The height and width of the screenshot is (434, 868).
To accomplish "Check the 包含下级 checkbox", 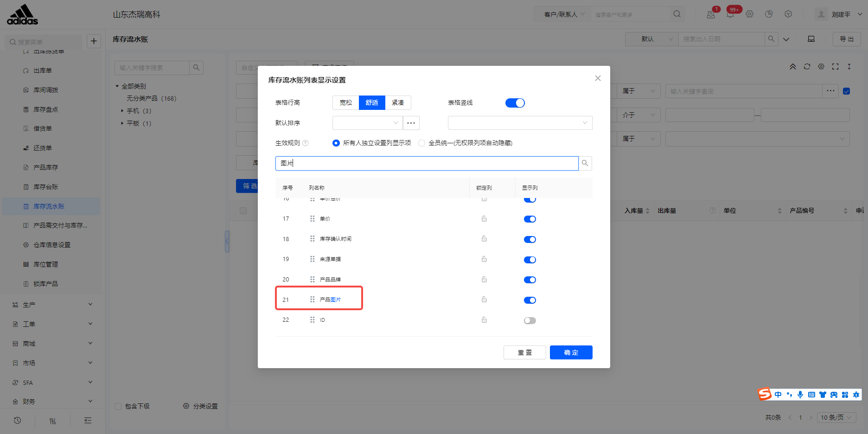I will (x=118, y=406).
